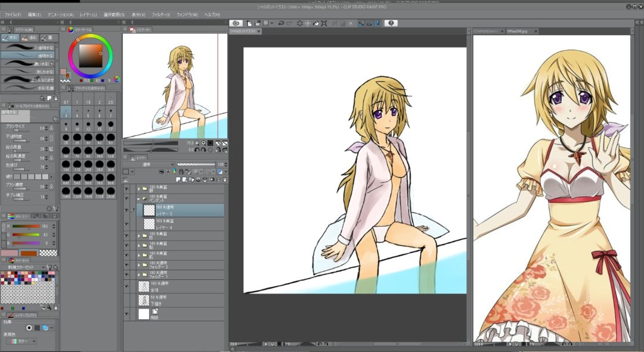Click the color wheel mode switch icon
Screen dimensions: 644x352
[116, 79]
